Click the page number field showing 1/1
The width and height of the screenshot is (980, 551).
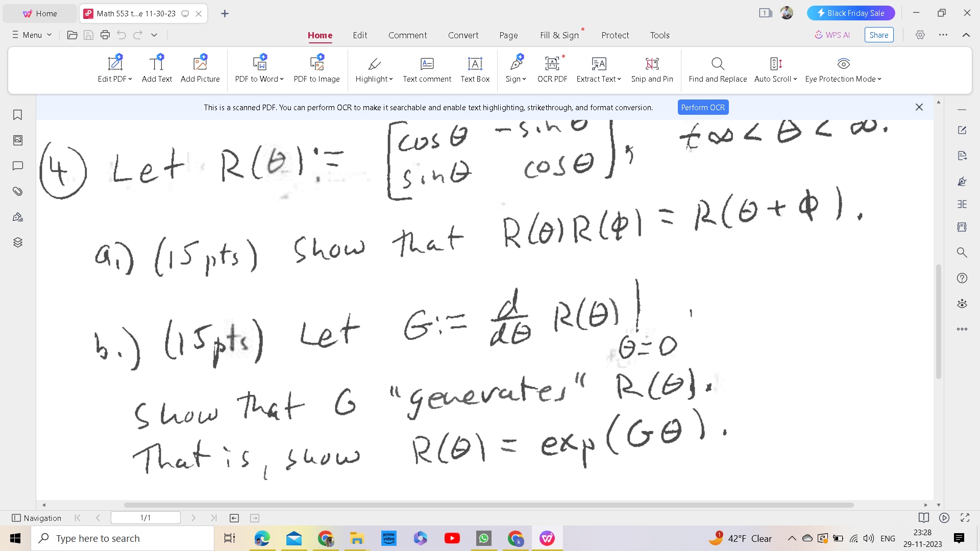tap(145, 517)
